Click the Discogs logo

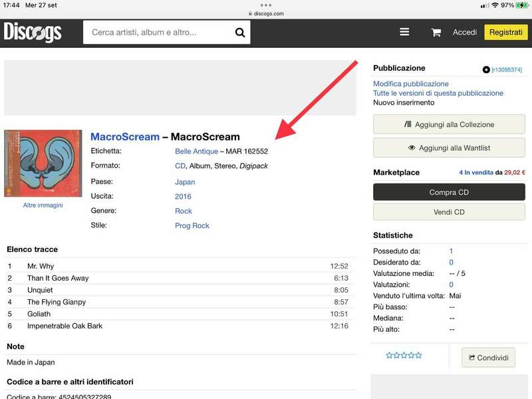pos(33,32)
